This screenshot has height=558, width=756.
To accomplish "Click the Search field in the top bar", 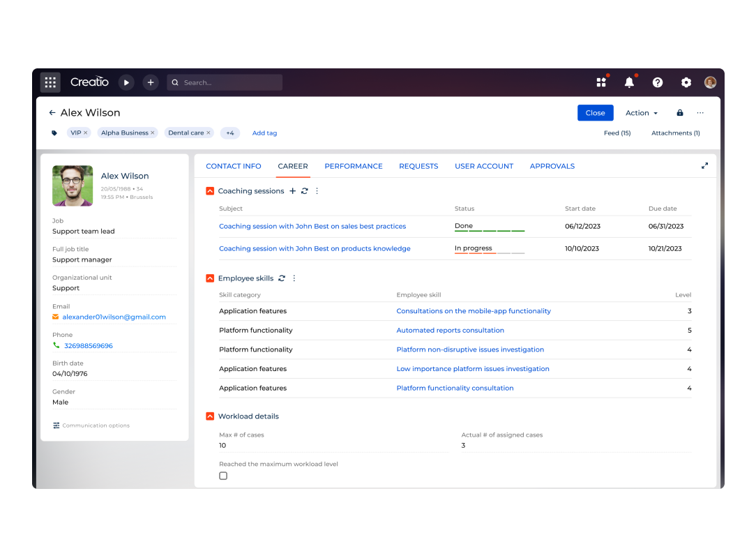I will pyautogui.click(x=224, y=82).
